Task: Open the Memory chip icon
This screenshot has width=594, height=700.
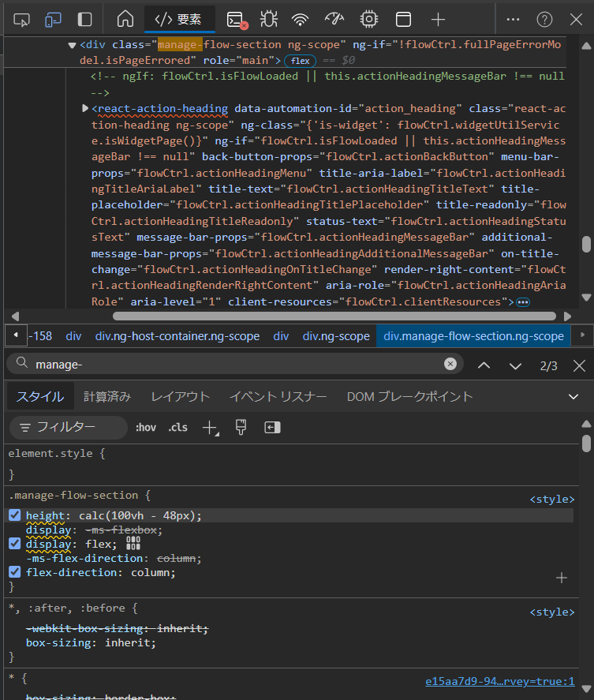Action: click(x=368, y=19)
